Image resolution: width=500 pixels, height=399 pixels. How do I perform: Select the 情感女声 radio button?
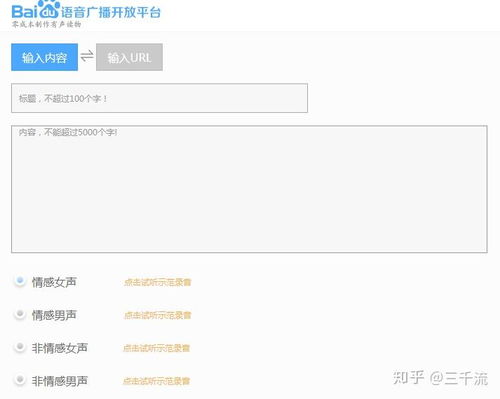[20, 281]
